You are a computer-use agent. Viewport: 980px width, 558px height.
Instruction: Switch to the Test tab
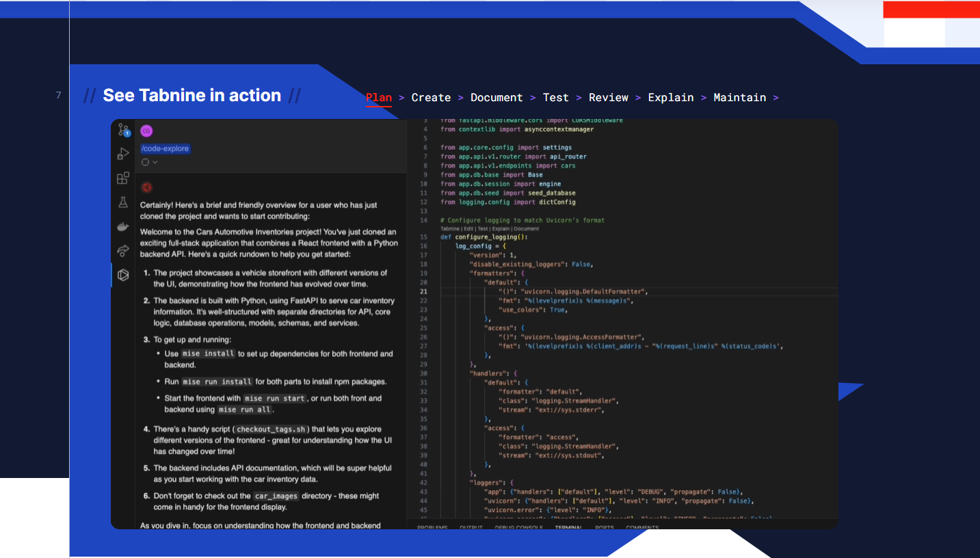pos(556,98)
